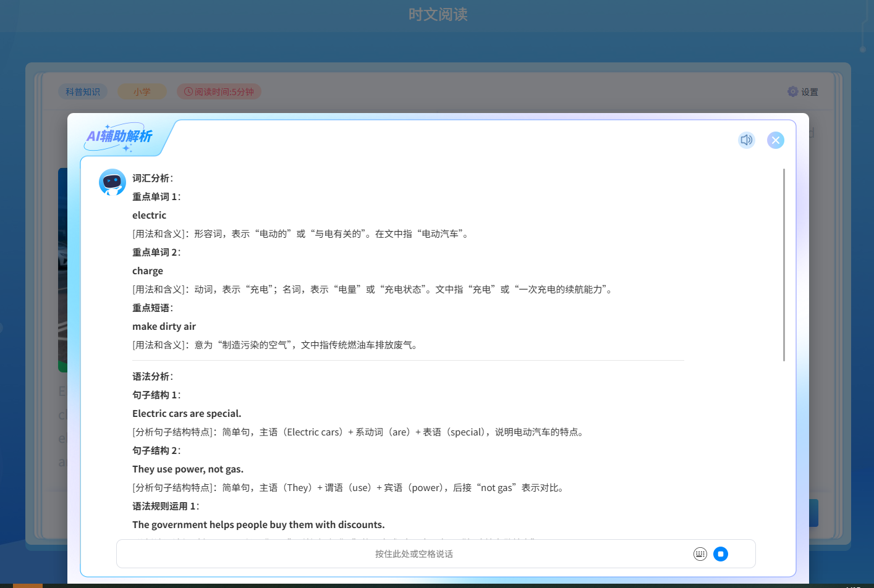Viewport: 874px width, 588px height.
Task: Click the 按住此处或空格说话 voice input field
Action: [x=414, y=554]
